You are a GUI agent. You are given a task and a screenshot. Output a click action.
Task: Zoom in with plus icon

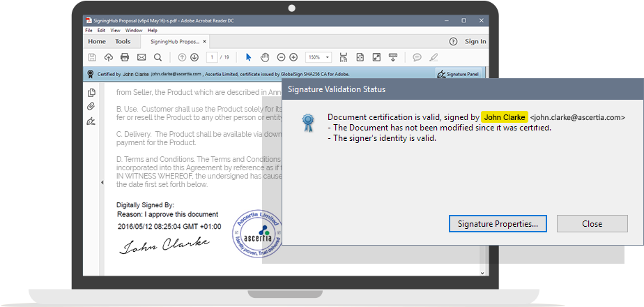pyautogui.click(x=293, y=57)
